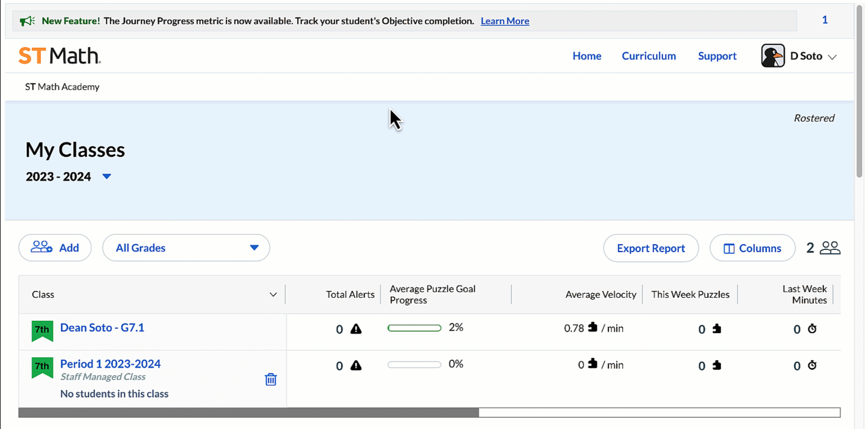Click the 0.78 velocity value
The width and height of the screenshot is (868, 429).
coord(574,328)
